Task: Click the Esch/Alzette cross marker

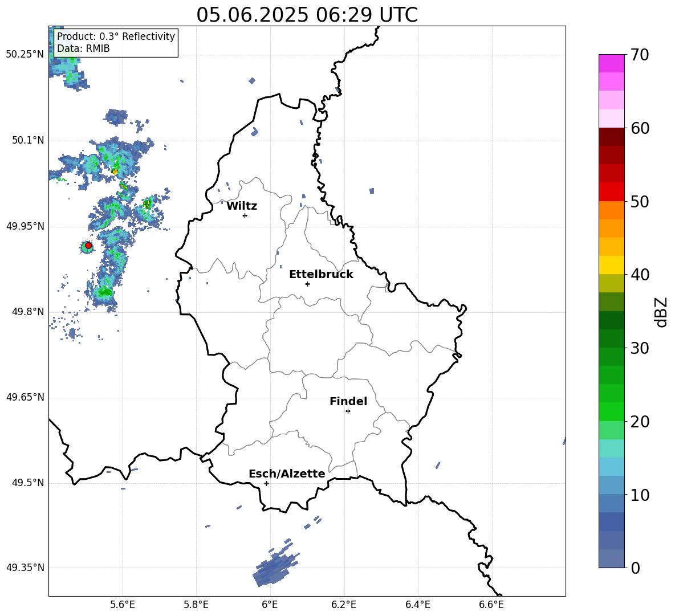Action: [266, 483]
